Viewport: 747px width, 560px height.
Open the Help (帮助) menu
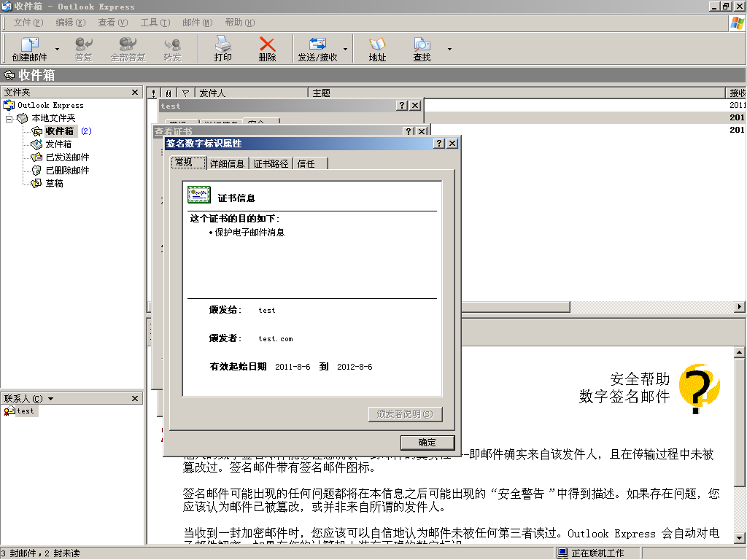239,23
